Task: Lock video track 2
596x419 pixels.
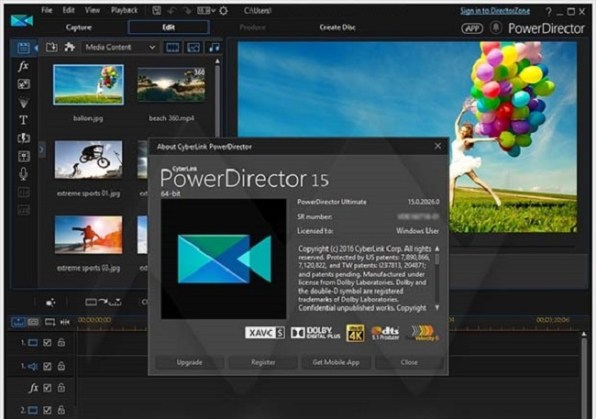Action: click(x=61, y=410)
